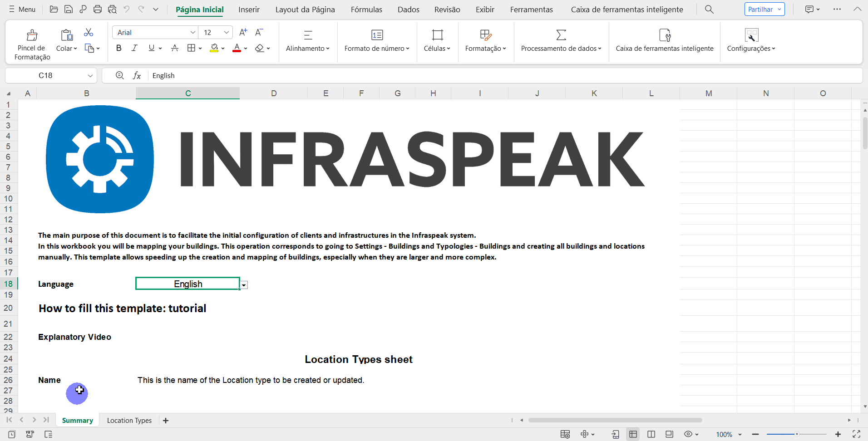Select the column C header
The image size is (868, 441).
pyautogui.click(x=188, y=93)
